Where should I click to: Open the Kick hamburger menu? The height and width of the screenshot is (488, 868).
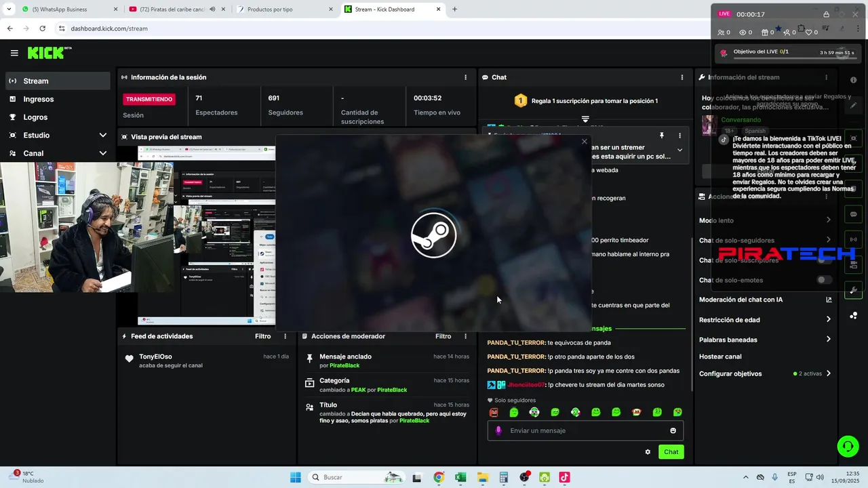14,53
